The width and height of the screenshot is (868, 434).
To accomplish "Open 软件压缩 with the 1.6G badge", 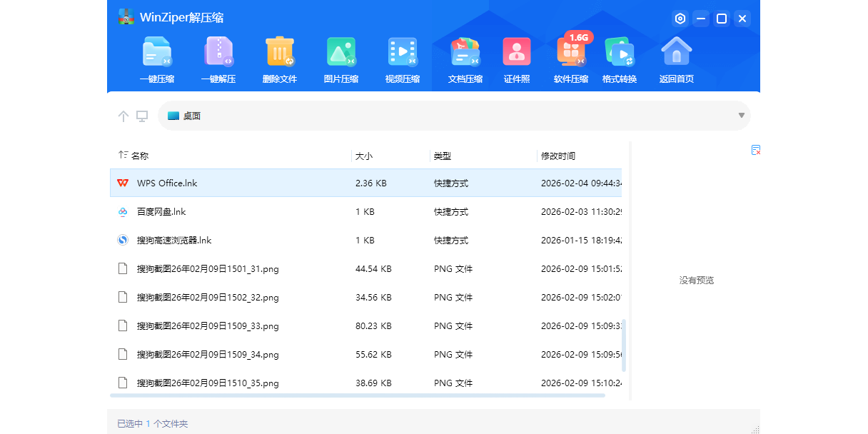I will pos(571,60).
